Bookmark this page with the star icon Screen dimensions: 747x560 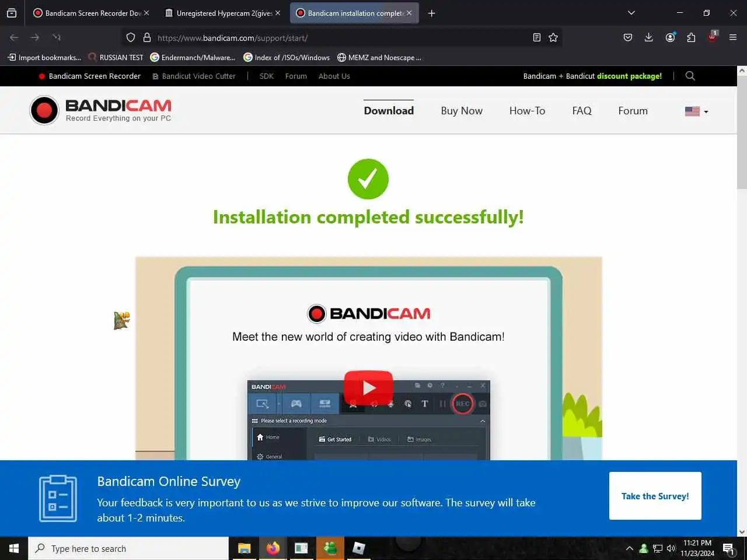pos(553,37)
